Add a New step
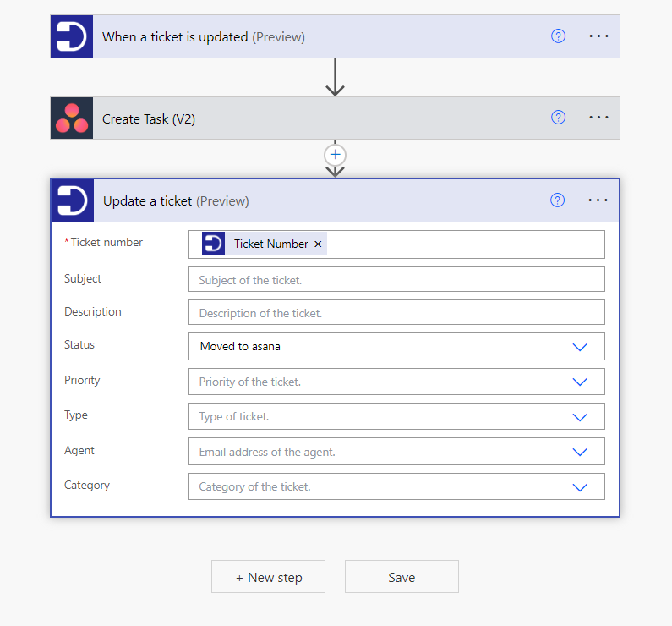 point(268,577)
